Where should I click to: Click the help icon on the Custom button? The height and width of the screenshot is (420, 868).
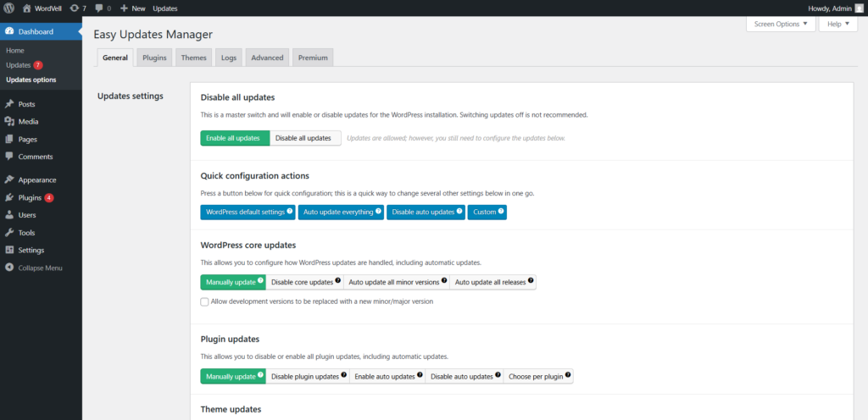[x=501, y=211]
